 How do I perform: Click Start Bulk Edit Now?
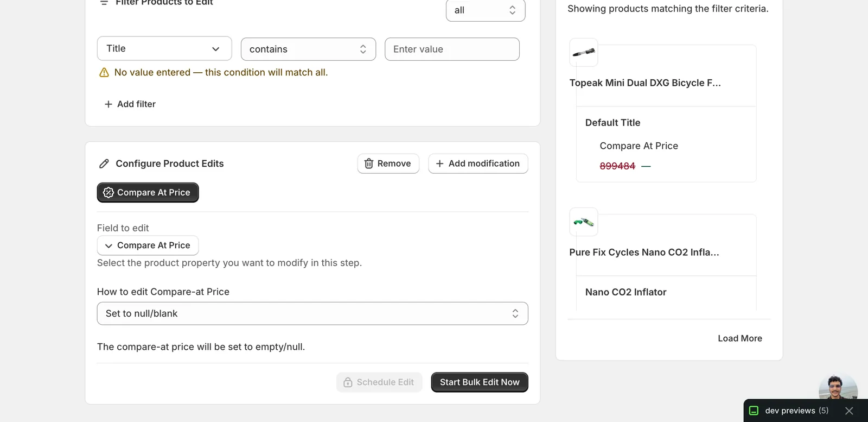click(480, 382)
